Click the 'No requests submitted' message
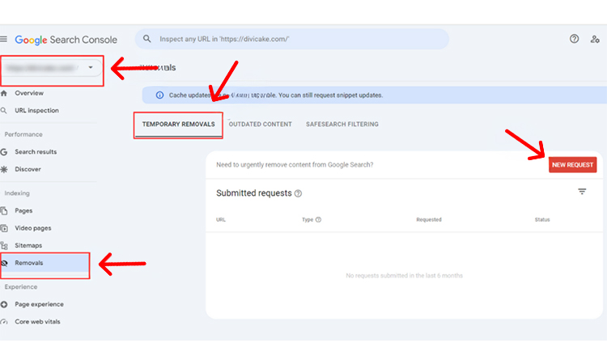This screenshot has width=607, height=364. 404,276
